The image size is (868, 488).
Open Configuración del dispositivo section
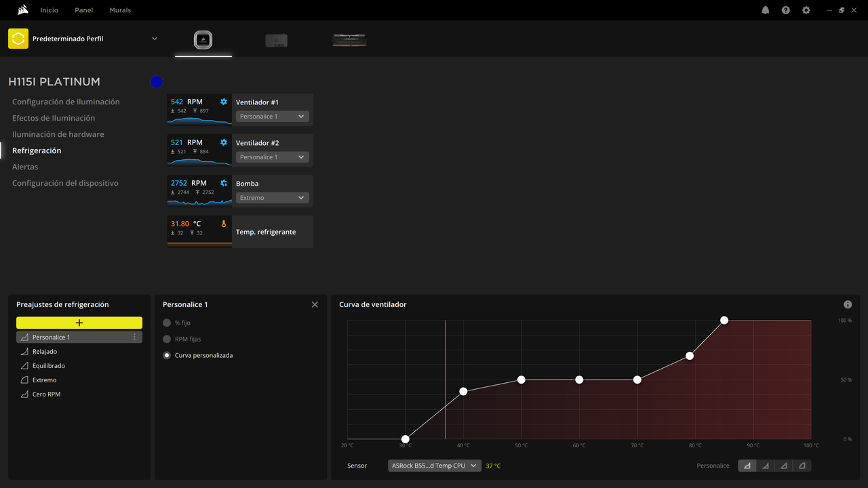65,183
